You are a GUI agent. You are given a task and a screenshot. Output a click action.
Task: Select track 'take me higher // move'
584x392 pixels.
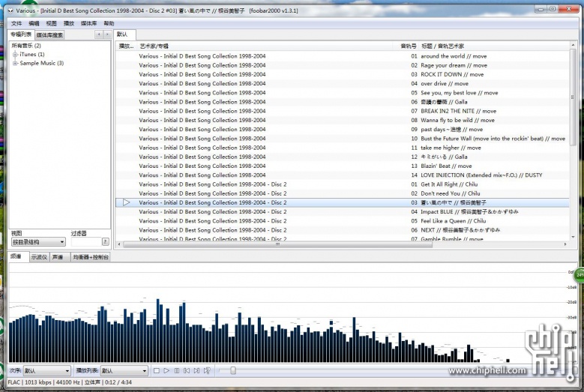coord(343,148)
